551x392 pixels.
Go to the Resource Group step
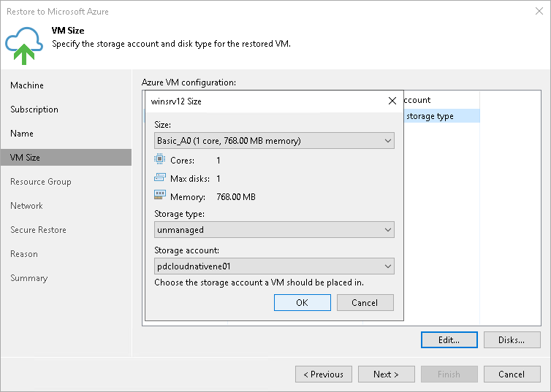41,182
